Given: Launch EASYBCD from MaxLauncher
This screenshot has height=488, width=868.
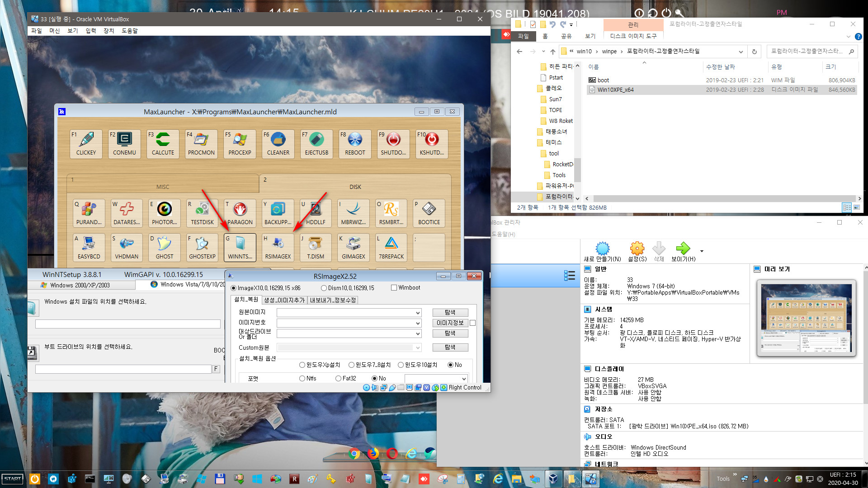Looking at the screenshot, I should (89, 247).
